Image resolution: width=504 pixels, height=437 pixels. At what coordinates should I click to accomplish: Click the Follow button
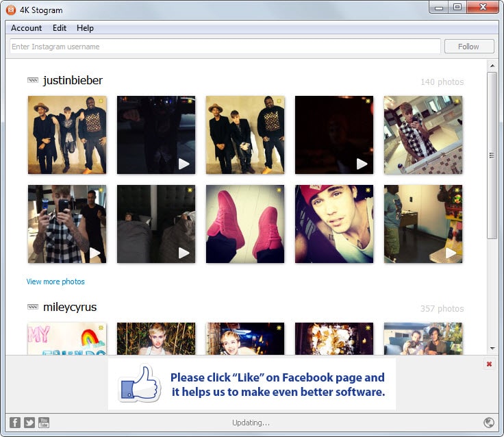[x=469, y=47]
